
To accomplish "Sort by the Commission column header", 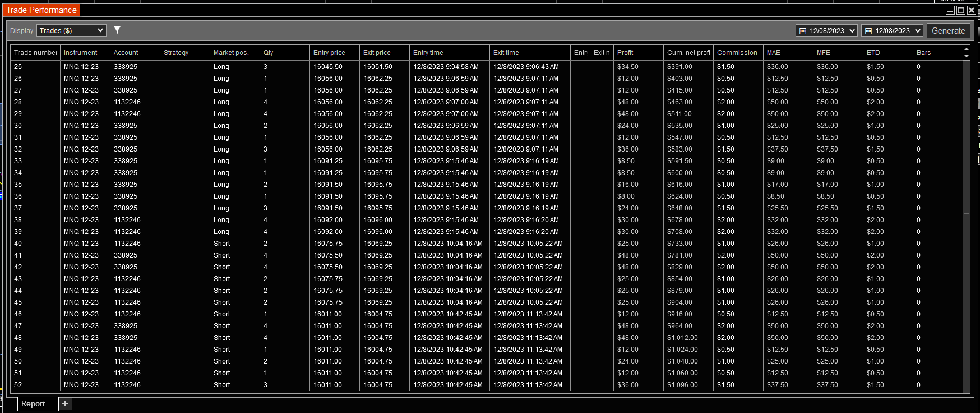I will click(x=738, y=53).
